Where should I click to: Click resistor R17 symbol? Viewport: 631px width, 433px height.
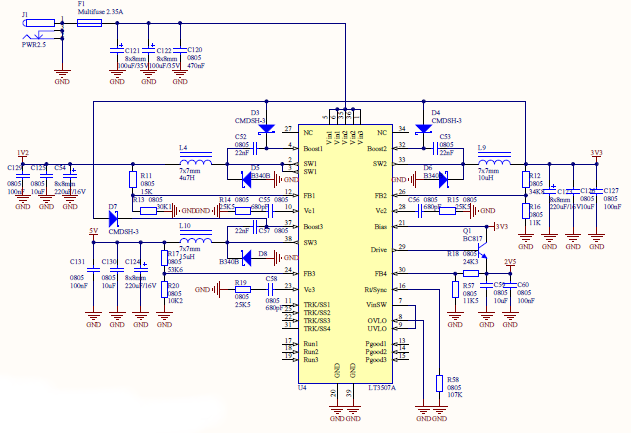(x=164, y=258)
